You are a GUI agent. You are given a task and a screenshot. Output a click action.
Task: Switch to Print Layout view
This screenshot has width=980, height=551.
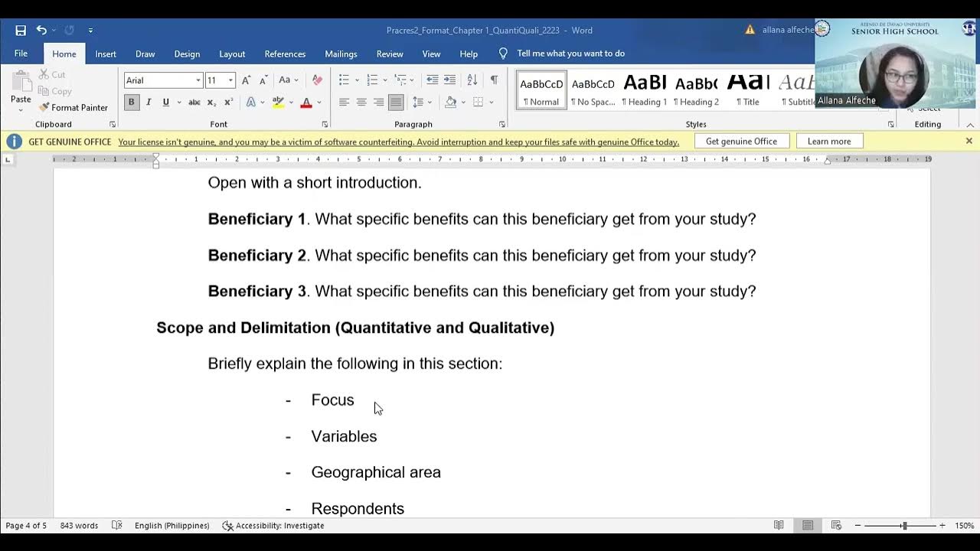click(808, 526)
